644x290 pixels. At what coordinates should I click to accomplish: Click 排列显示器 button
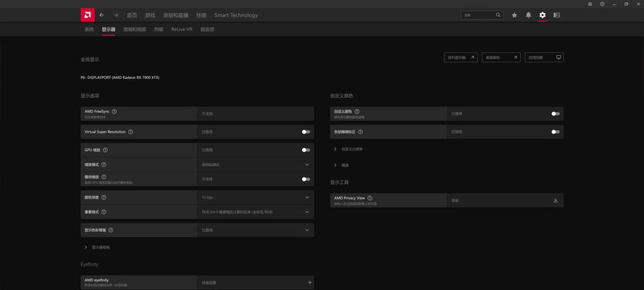click(461, 57)
